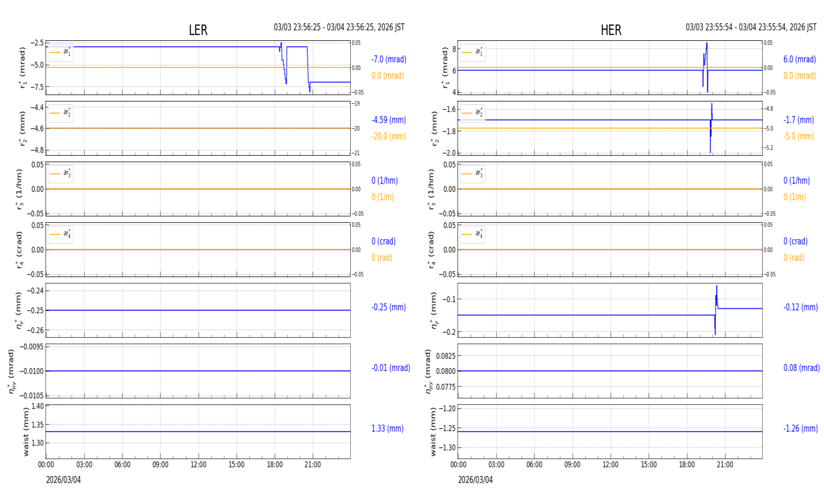Click the LER ηy* (mm) axis label

(x=19, y=310)
